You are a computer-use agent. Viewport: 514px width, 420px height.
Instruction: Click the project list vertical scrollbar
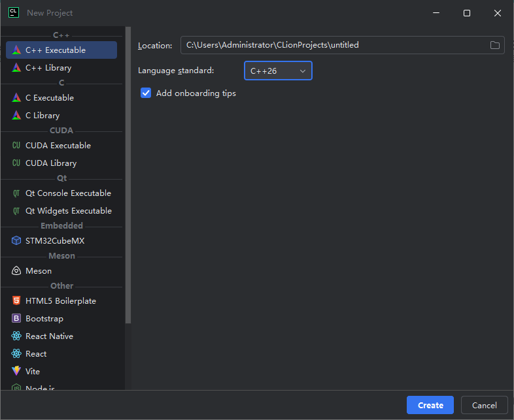click(x=128, y=175)
